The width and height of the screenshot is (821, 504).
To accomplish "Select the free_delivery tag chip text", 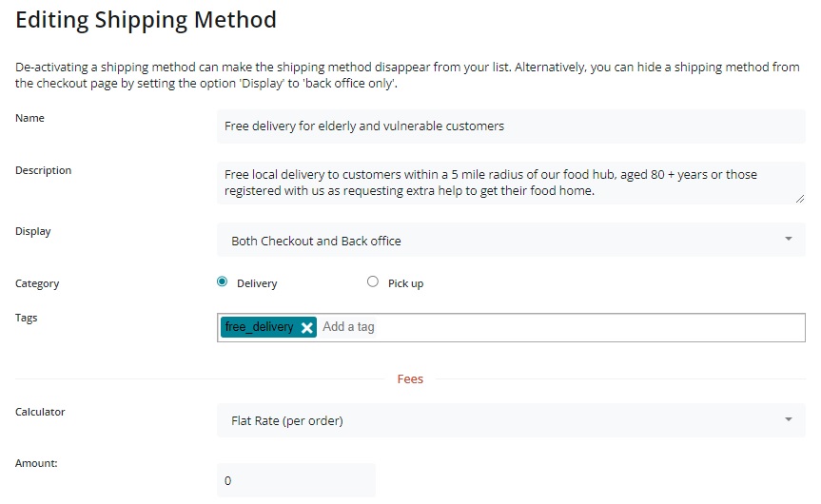I will pos(259,327).
